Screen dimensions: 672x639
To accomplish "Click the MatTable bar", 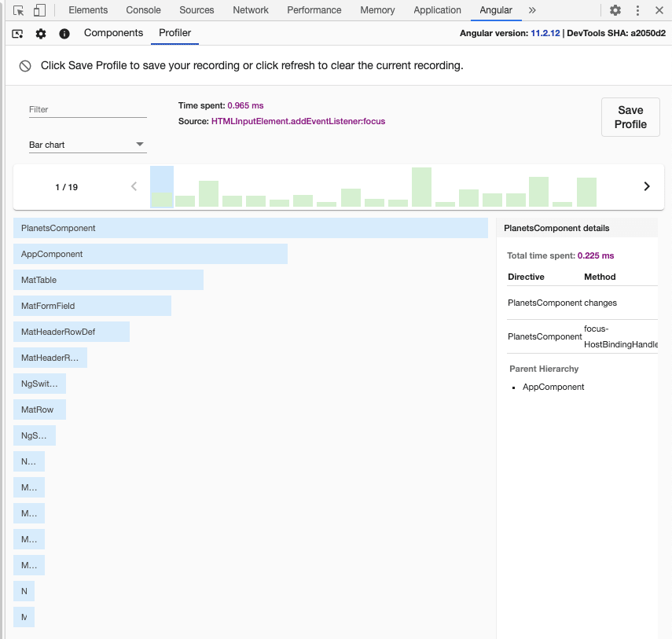I will pyautogui.click(x=108, y=280).
